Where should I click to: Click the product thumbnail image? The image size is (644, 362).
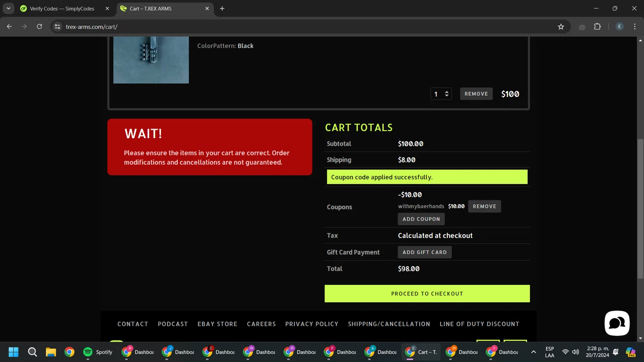(151, 60)
